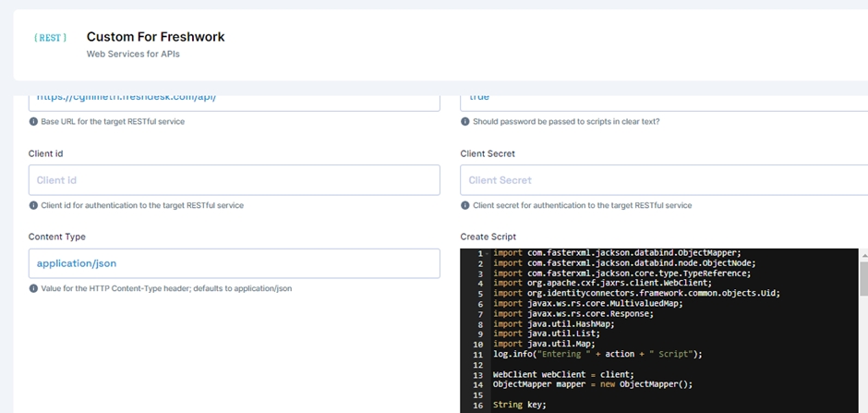The height and width of the screenshot is (413, 868).
Task: Select the Client Secret input box
Action: point(663,180)
